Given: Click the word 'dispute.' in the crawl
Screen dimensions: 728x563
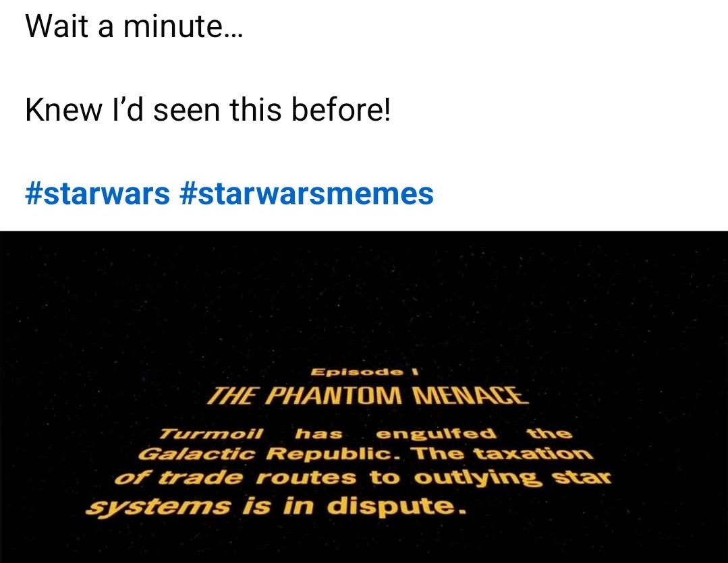Looking at the screenshot, I should click(396, 506).
